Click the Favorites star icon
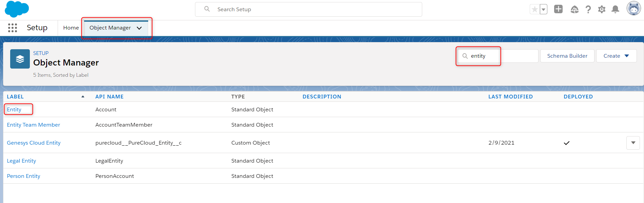Viewport: 644px width, 203px height. click(534, 10)
